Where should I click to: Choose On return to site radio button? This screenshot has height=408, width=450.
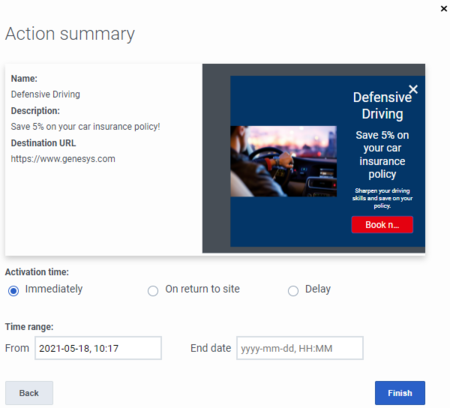click(153, 291)
